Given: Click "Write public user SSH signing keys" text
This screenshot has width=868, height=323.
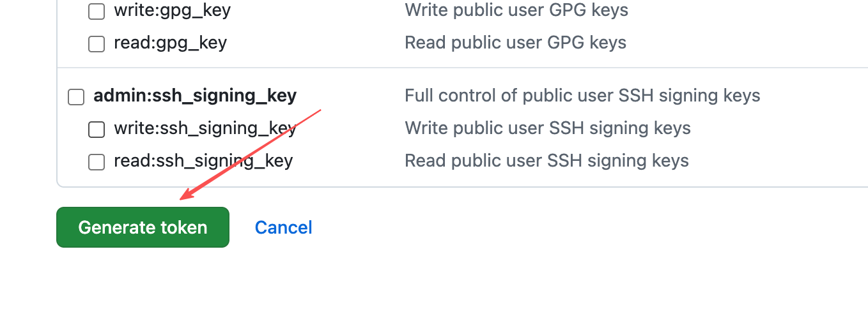Looking at the screenshot, I should 548,128.
